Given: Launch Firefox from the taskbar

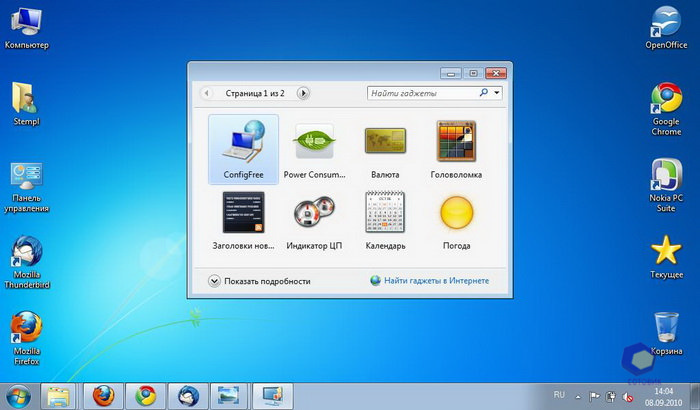Looking at the screenshot, I should [103, 394].
